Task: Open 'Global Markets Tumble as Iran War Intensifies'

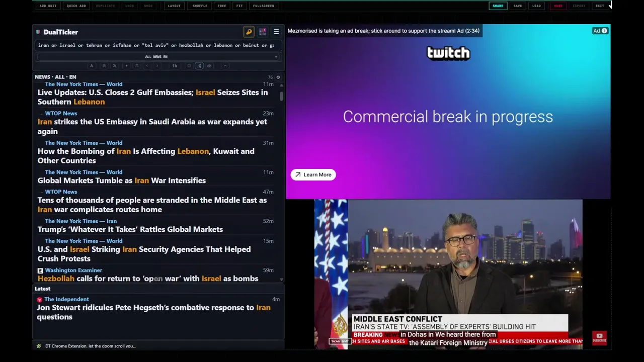Action: (121, 180)
